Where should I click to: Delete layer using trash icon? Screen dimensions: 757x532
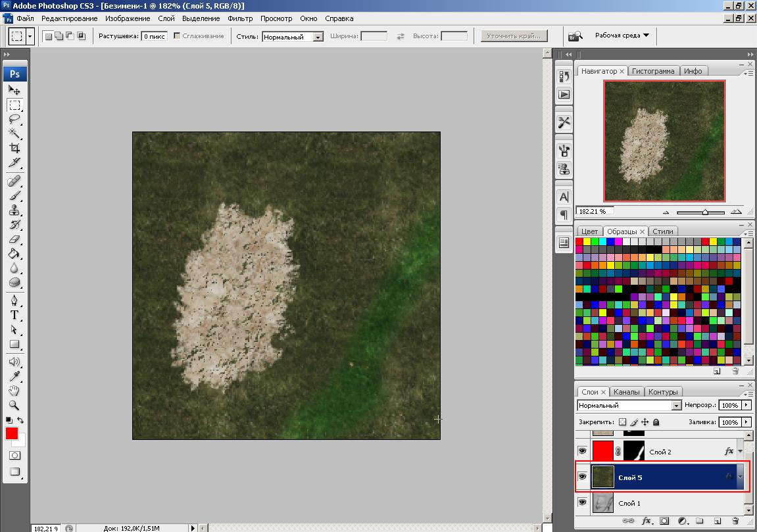point(735,521)
